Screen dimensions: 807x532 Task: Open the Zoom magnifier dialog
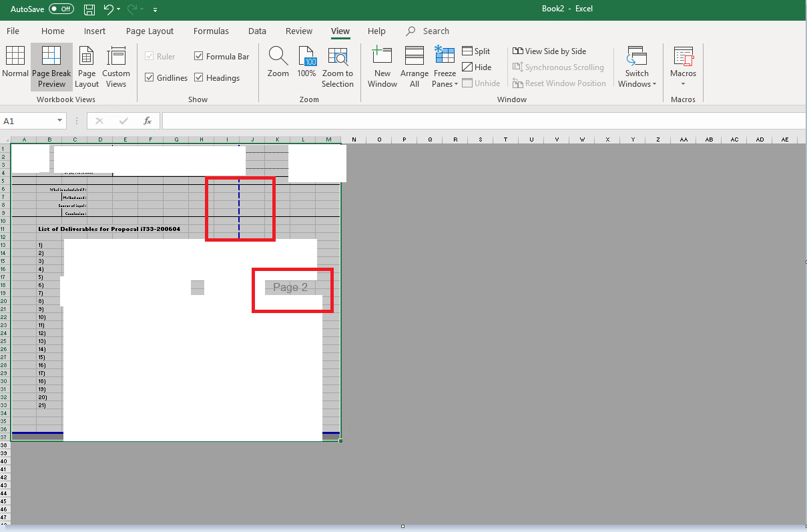click(278, 63)
